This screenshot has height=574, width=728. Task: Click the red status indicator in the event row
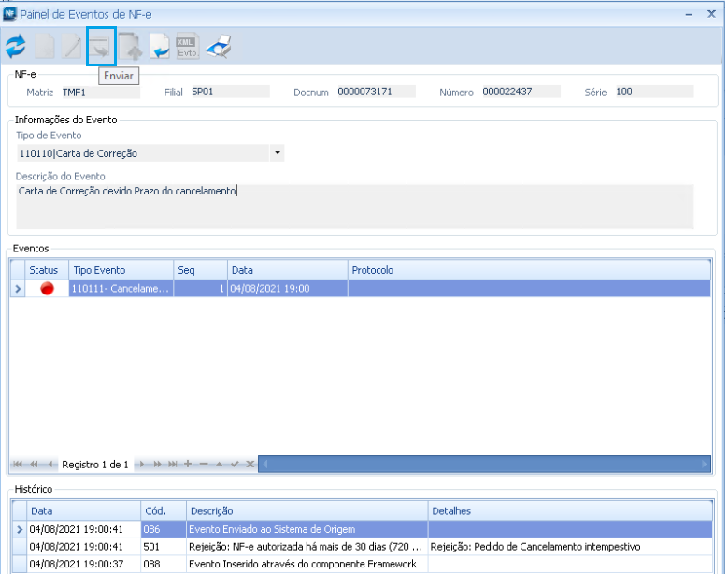(x=48, y=289)
